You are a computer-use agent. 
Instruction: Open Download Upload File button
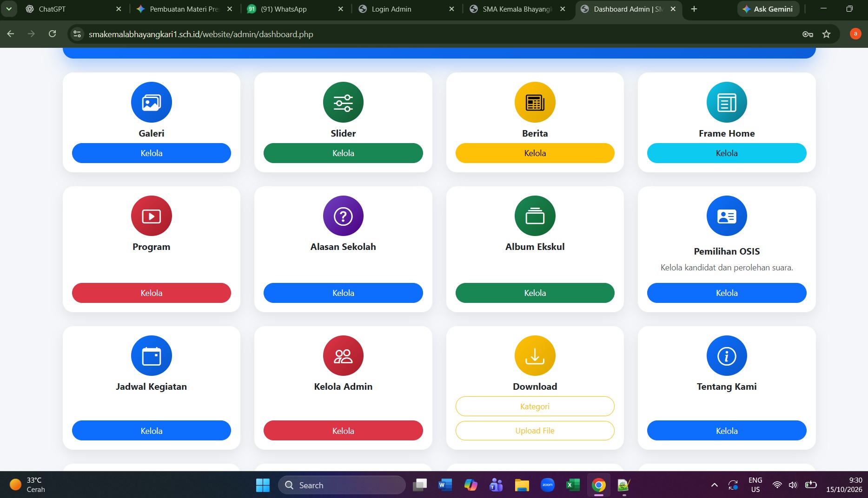(x=535, y=430)
